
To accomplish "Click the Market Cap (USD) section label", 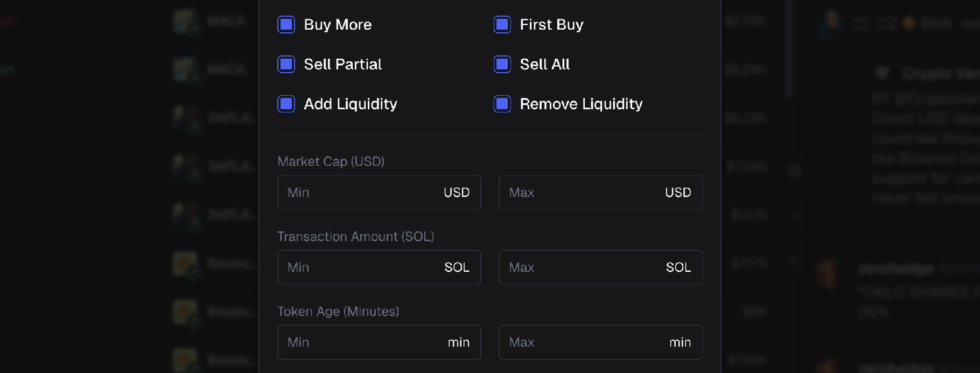I will pos(331,161).
